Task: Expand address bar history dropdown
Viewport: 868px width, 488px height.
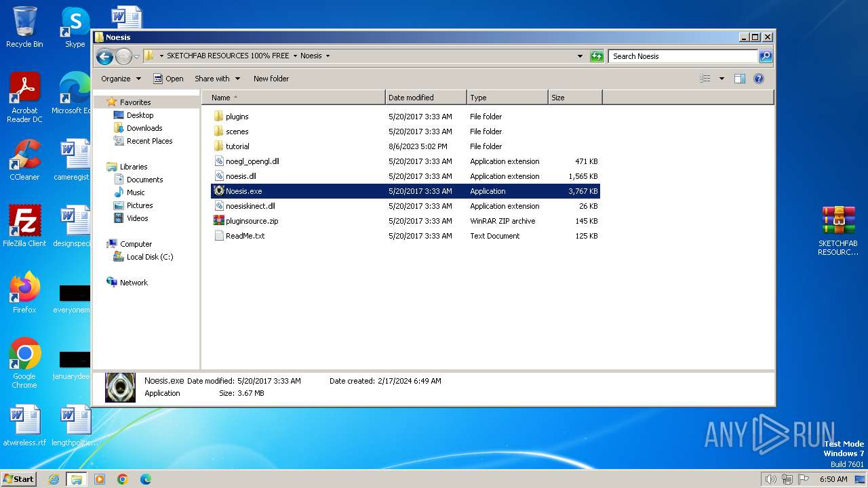Action: [x=580, y=56]
